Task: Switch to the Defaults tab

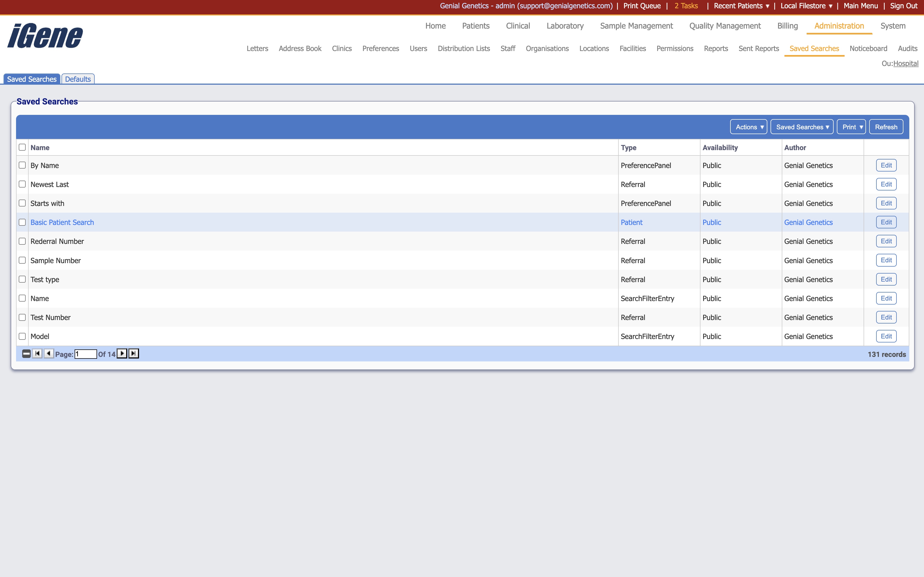Action: pos(78,79)
